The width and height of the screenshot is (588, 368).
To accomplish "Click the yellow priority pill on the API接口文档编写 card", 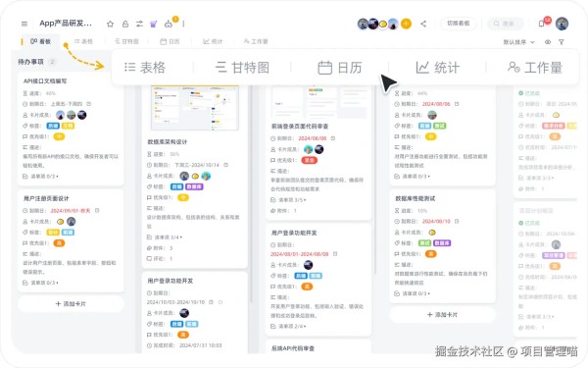I will (x=59, y=136).
